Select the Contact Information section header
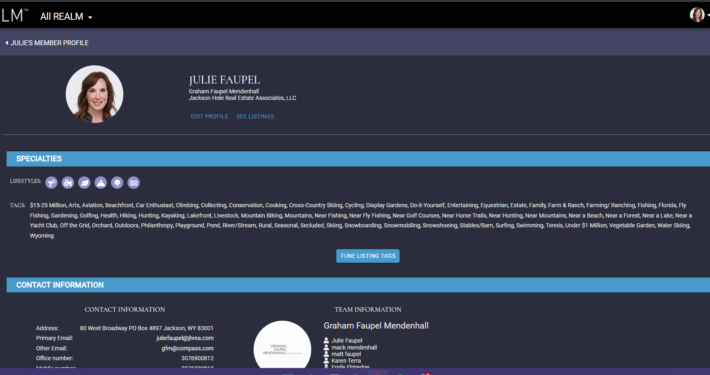 (x=358, y=285)
